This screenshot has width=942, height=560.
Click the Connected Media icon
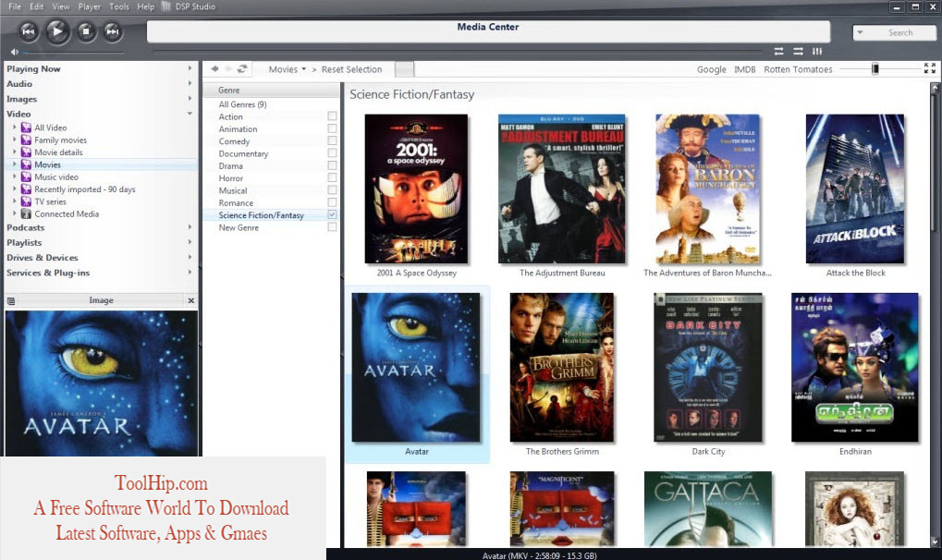[26, 213]
